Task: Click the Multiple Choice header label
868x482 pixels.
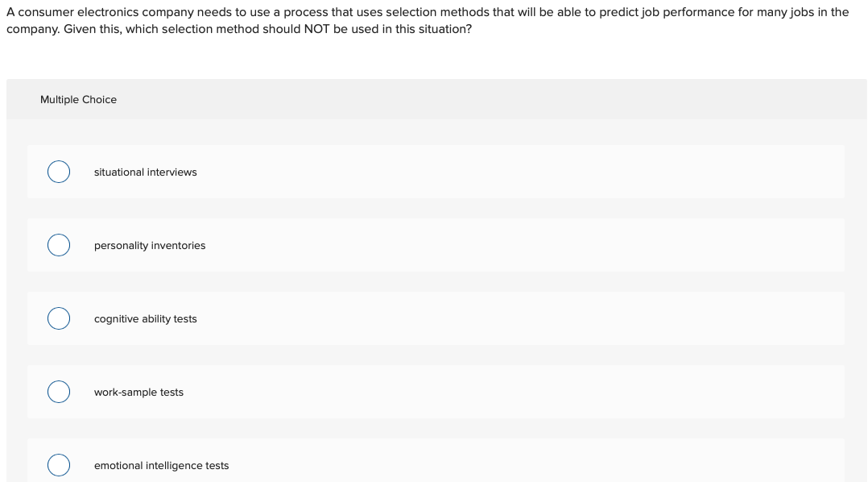Action: click(78, 99)
